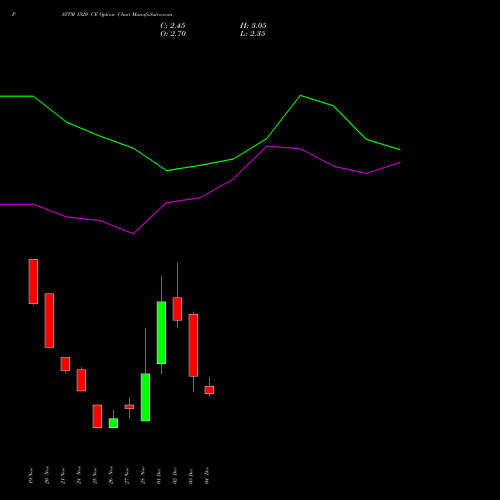
Task: Select the '26 Nov' date label
Action: (111, 475)
